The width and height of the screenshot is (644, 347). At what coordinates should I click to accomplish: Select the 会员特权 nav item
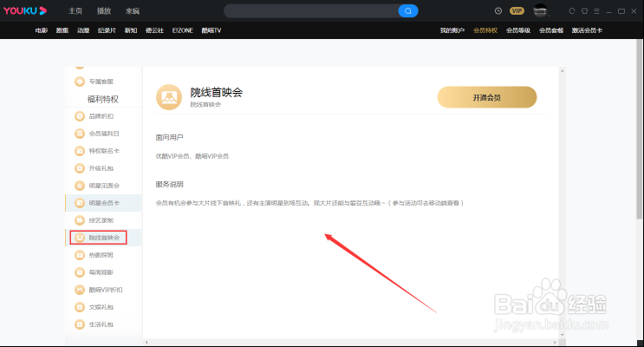(x=485, y=30)
